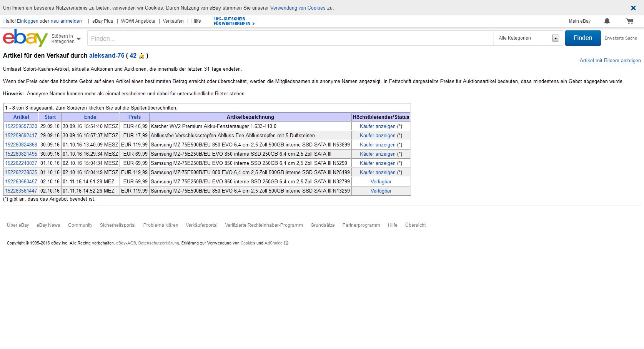
Task: Open Erweiterte Suche link
Action: coord(621,38)
